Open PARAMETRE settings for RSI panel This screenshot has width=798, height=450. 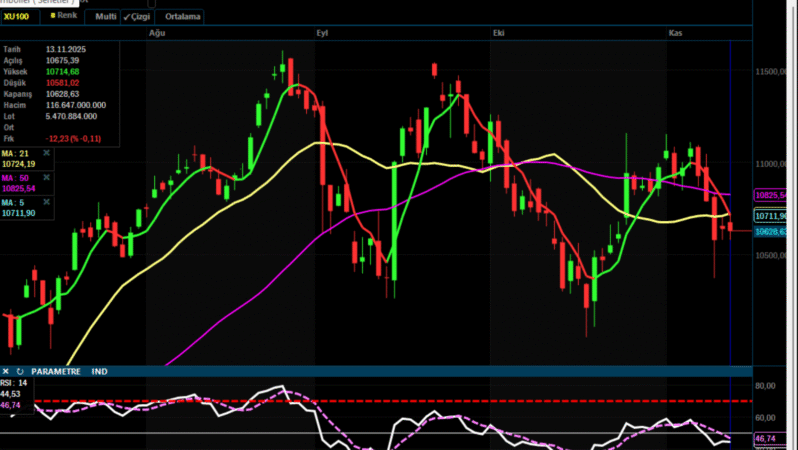click(57, 371)
